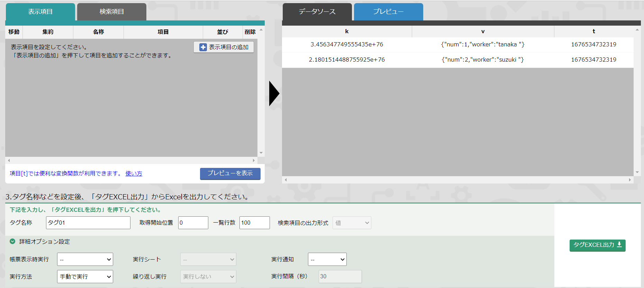Click the t column header
Image resolution: width=644 pixels, height=288 pixels.
pyautogui.click(x=594, y=31)
